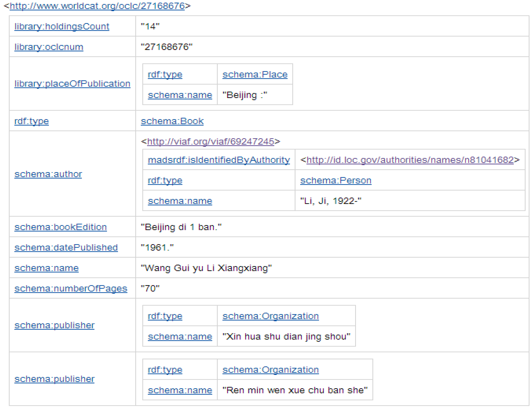Click the schema:author property link

click(x=48, y=174)
